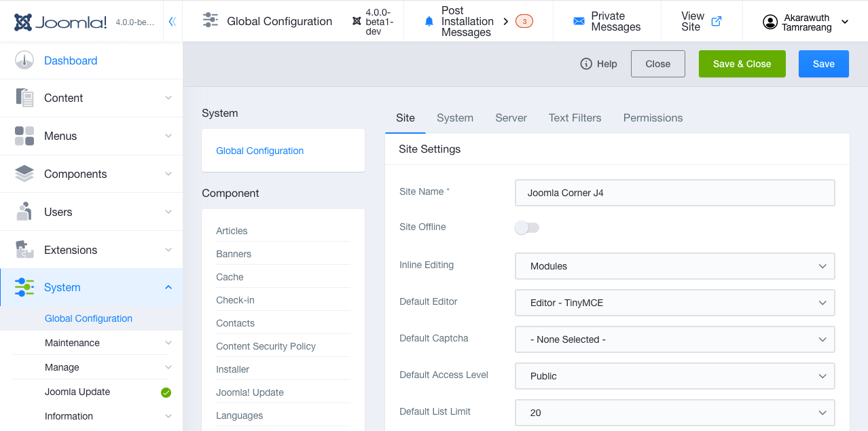Click the System sliders icon in sidebar

(x=24, y=287)
